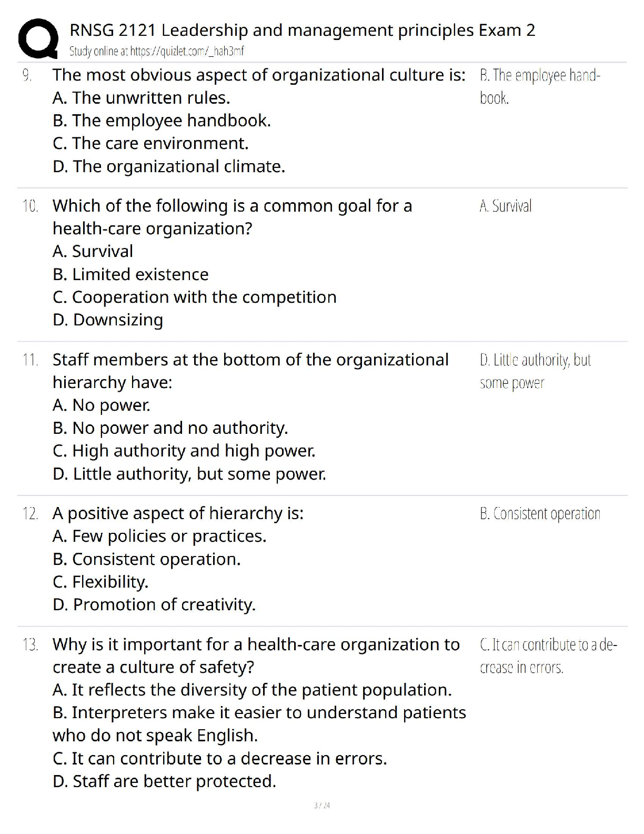The width and height of the screenshot is (644, 834).
Task: Click the exam title heading
Action: [302, 31]
